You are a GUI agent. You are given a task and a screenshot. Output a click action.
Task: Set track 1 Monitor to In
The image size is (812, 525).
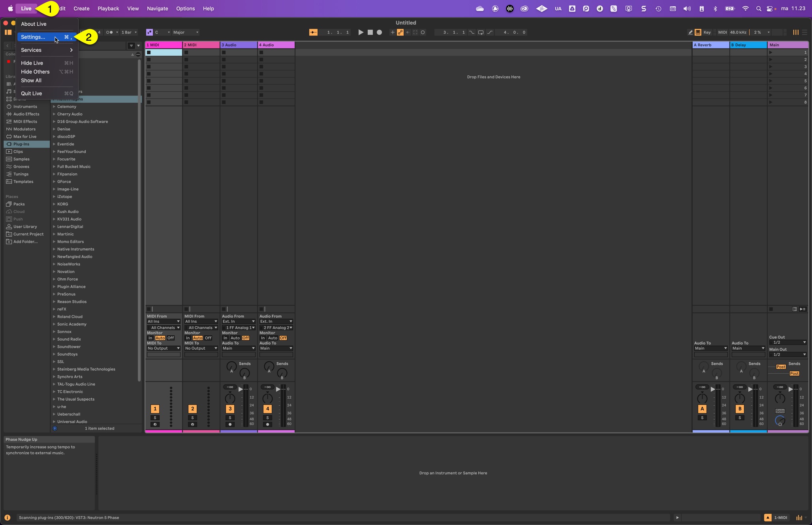click(x=150, y=338)
